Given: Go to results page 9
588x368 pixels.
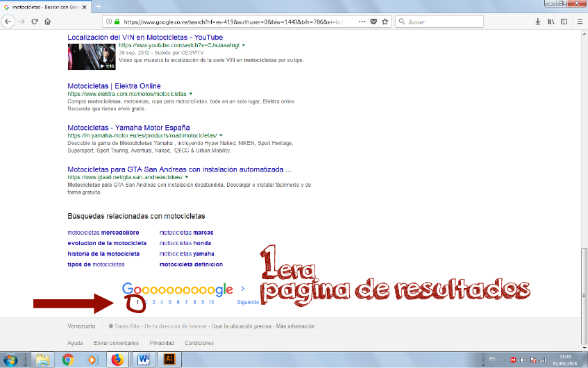Looking at the screenshot, I should click(x=203, y=302).
